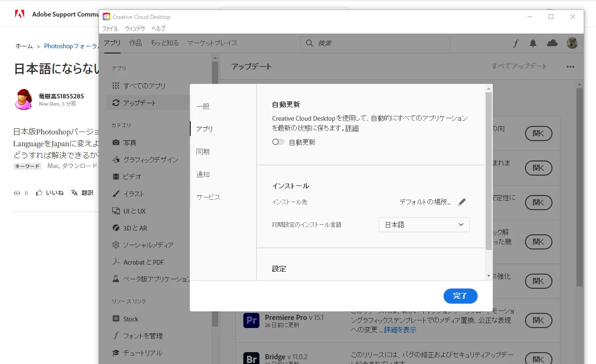Select the beta apps flask icon

point(116,279)
